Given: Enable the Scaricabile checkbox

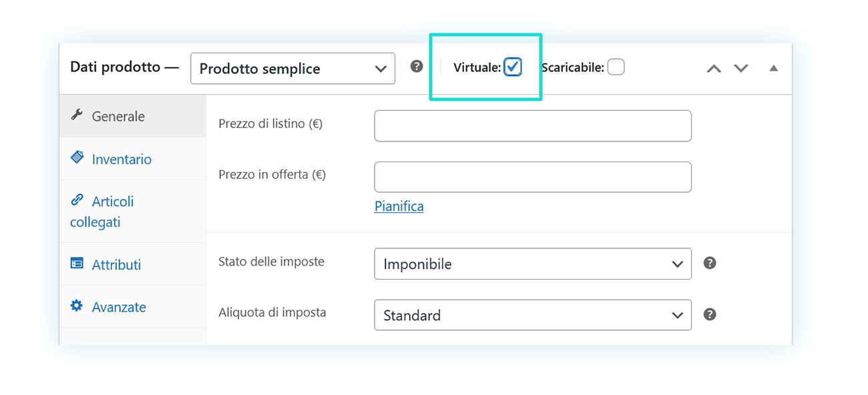Looking at the screenshot, I should 616,67.
